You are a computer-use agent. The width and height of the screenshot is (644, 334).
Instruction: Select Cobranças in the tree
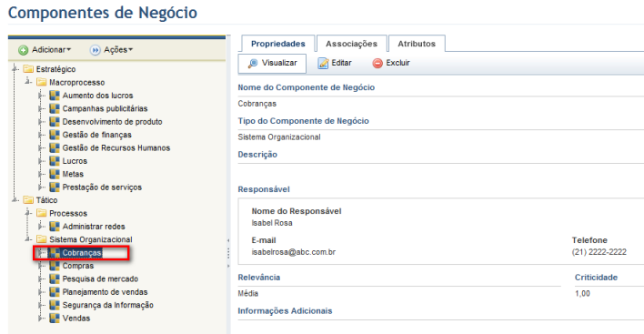point(82,253)
